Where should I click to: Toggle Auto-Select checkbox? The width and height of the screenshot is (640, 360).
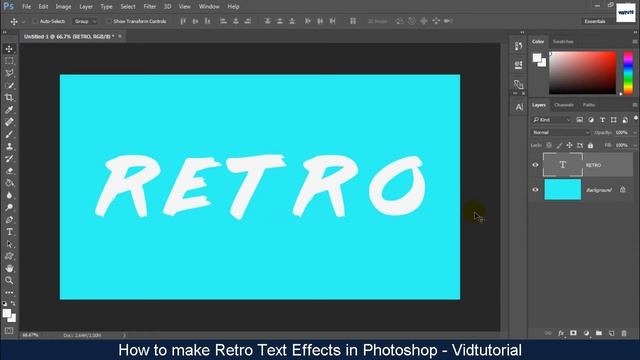(x=35, y=21)
